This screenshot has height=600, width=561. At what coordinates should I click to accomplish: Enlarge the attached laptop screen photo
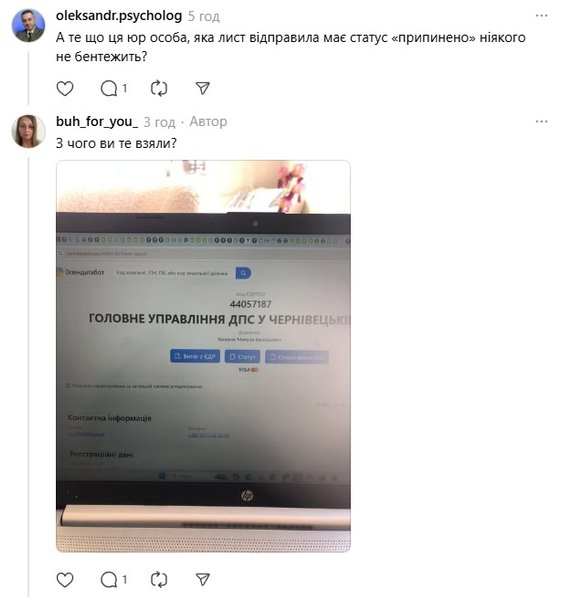203,356
